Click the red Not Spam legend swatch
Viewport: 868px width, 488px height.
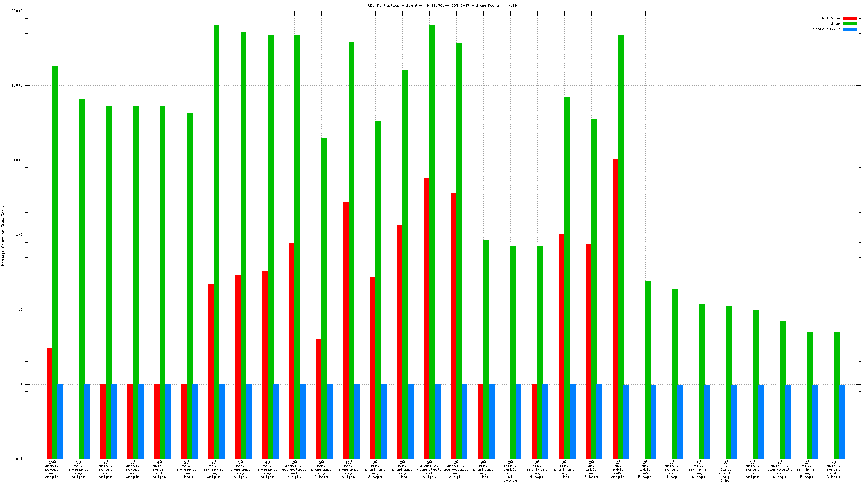849,19
